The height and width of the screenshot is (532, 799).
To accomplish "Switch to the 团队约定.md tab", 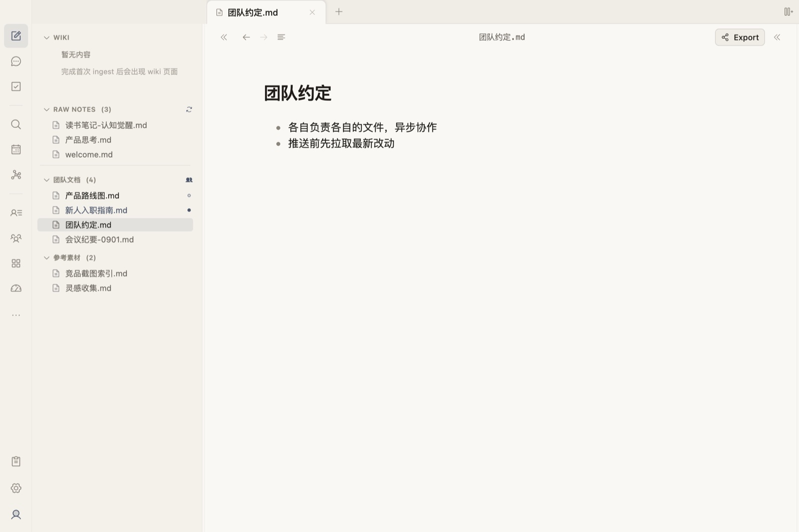I will (x=266, y=12).
